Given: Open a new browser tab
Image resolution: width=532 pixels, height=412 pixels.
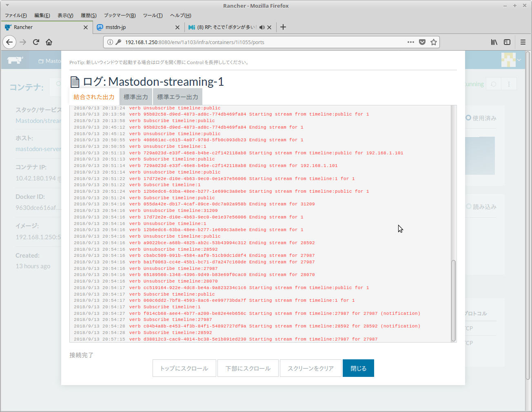Looking at the screenshot, I should (283, 27).
